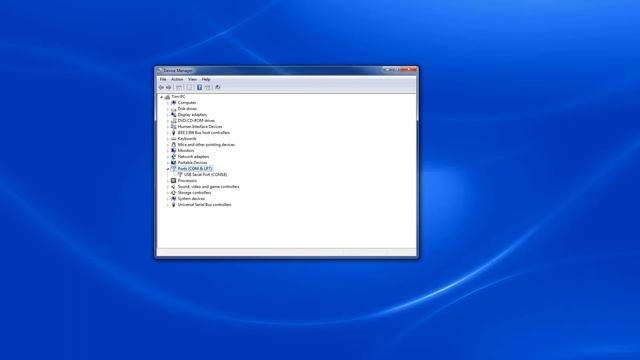
Task: Select the IEEE 1394 Bus host controllers label
Action: [x=204, y=133]
